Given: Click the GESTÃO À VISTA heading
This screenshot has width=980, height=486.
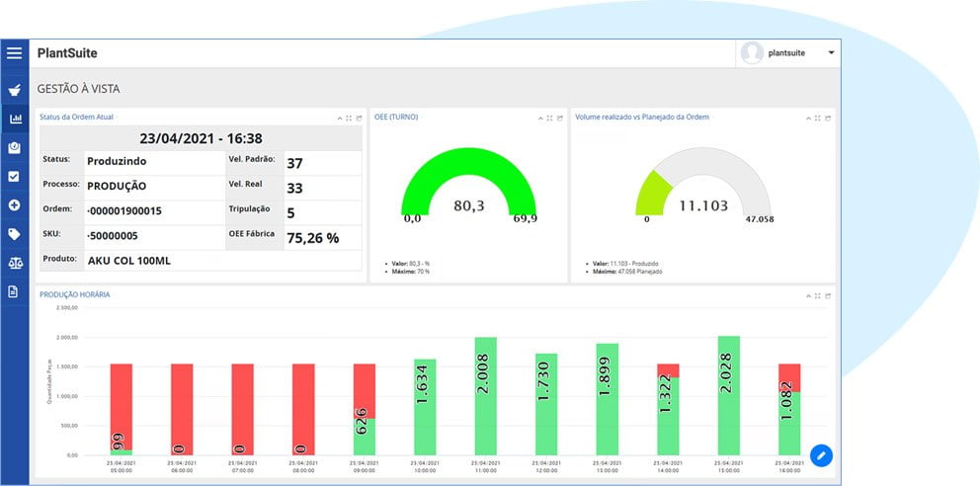Looking at the screenshot, I should click(x=78, y=89).
